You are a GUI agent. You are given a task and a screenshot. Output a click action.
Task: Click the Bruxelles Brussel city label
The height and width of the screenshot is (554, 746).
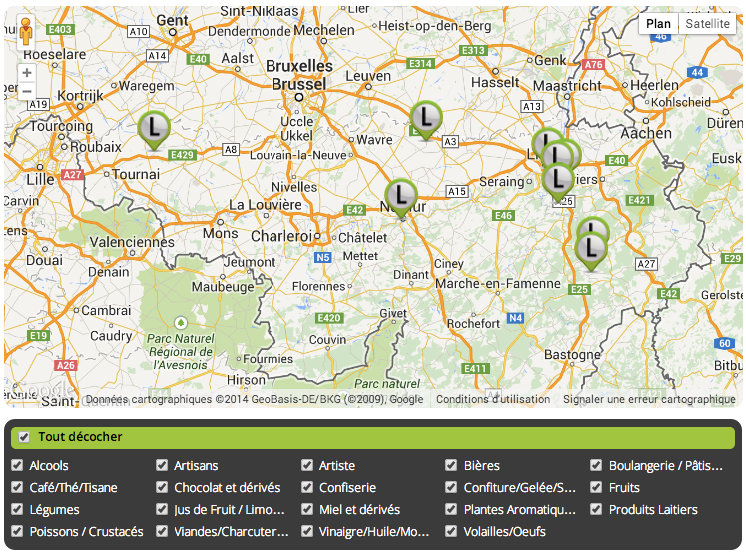coord(299,75)
